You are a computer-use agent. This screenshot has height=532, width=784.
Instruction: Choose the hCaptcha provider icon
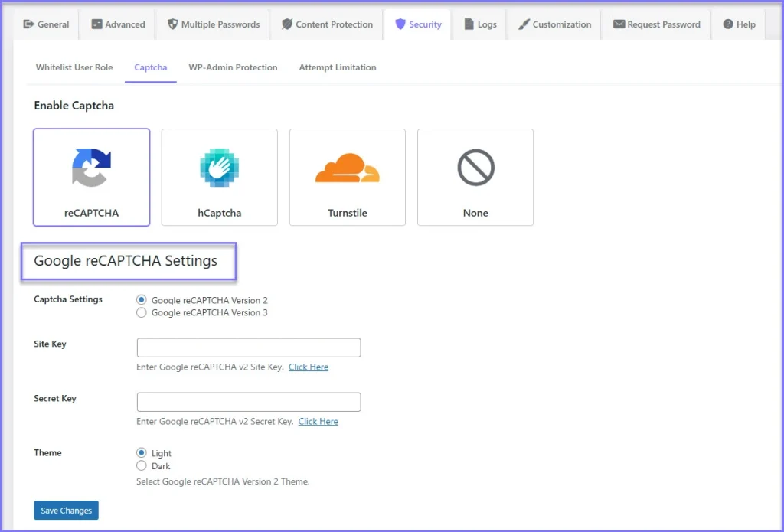tap(219, 165)
